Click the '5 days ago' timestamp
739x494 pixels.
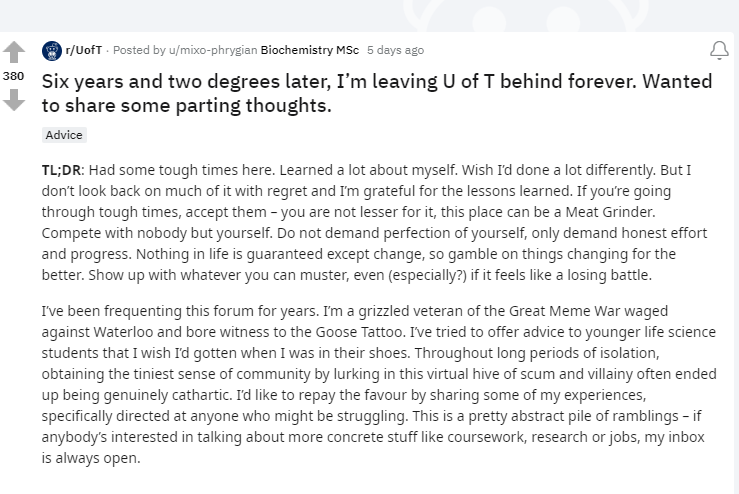[395, 50]
